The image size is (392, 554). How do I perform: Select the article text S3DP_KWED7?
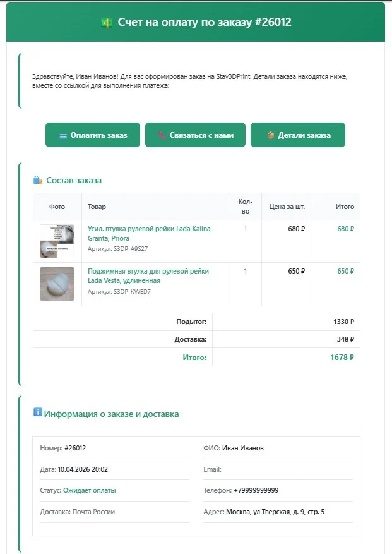point(132,291)
